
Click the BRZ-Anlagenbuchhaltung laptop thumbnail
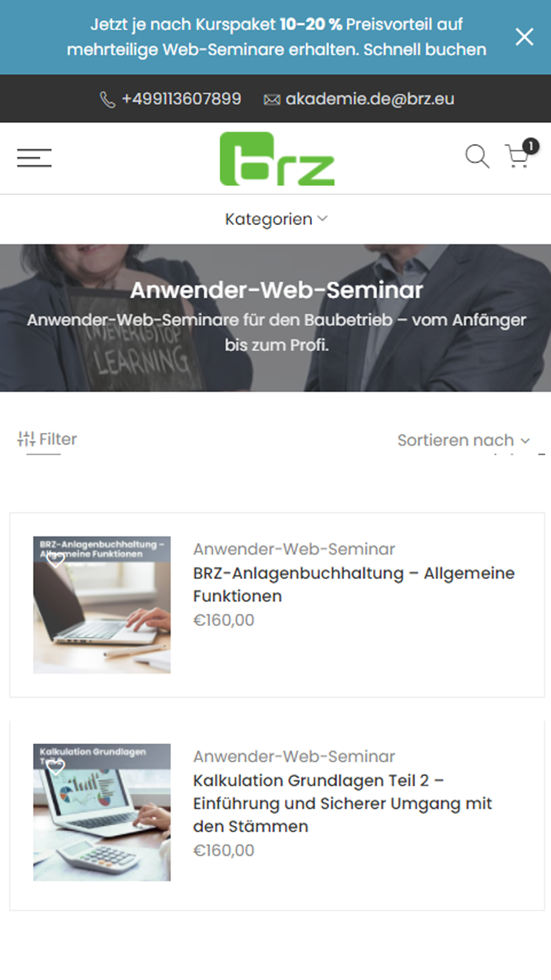[102, 605]
